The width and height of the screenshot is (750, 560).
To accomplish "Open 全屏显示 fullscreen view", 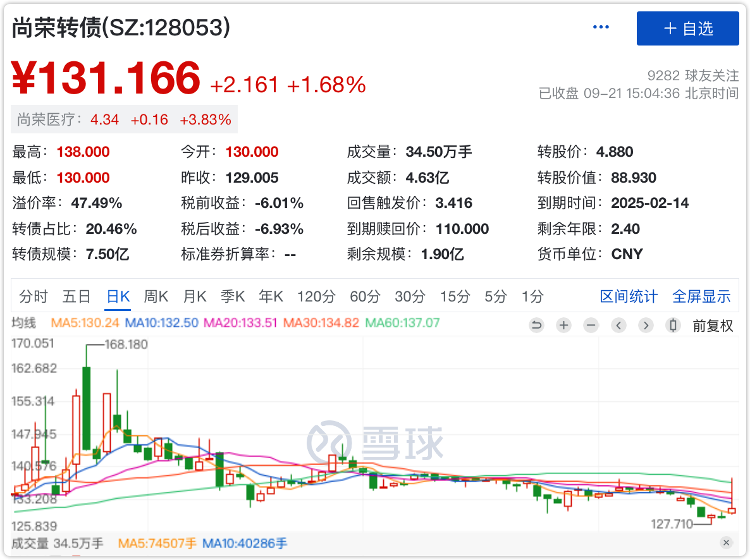I will click(701, 296).
